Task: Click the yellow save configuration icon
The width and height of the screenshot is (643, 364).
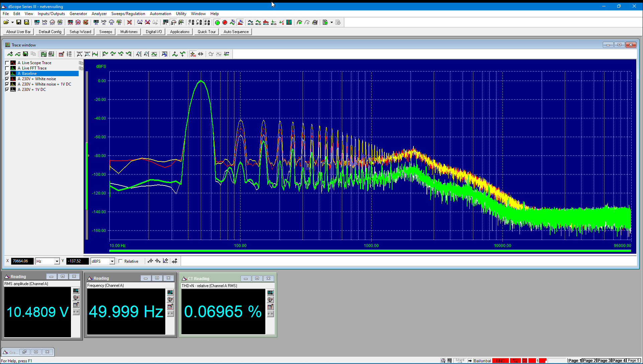Action: (x=26, y=22)
